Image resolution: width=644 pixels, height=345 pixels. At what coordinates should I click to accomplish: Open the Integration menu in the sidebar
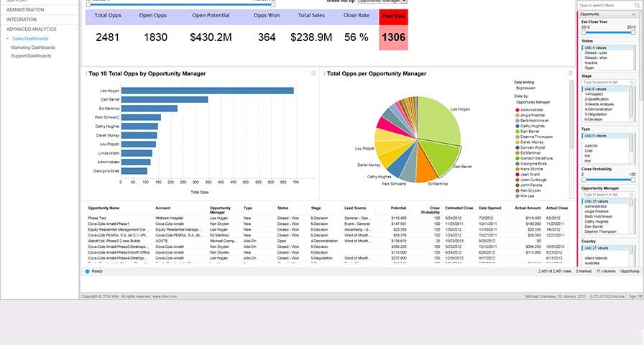pyautogui.click(x=22, y=19)
